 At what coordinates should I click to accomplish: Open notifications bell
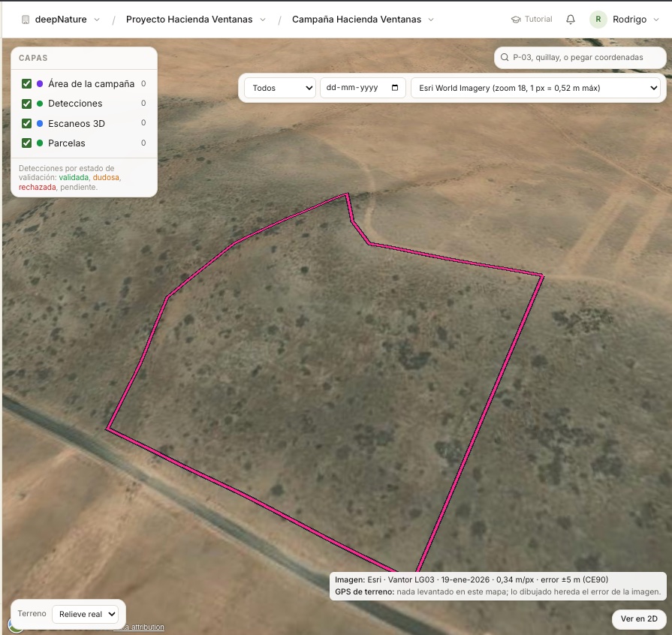(571, 20)
